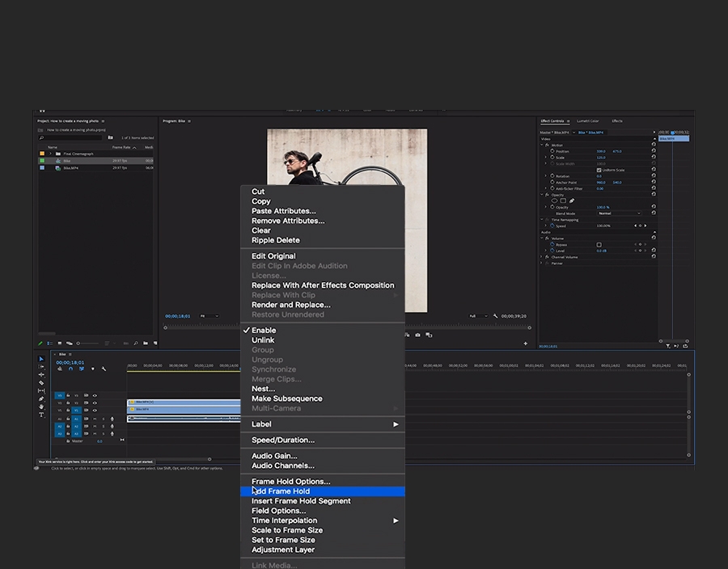Click Speed/Duration... menu item

pos(323,440)
